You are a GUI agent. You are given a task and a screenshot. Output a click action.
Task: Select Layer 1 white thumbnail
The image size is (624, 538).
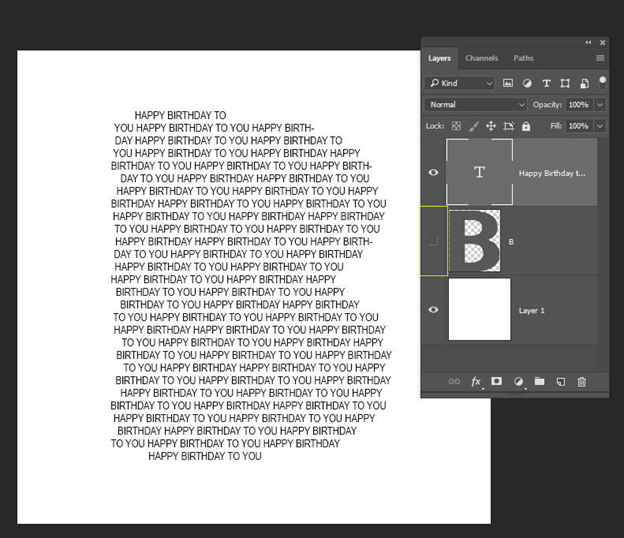[480, 309]
